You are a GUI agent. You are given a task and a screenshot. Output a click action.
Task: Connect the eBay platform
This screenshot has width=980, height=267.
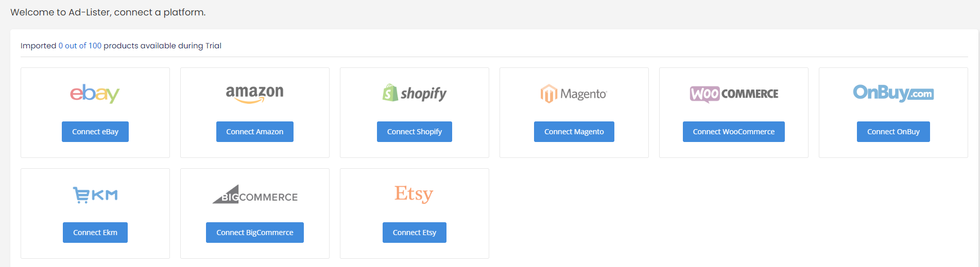(x=95, y=132)
